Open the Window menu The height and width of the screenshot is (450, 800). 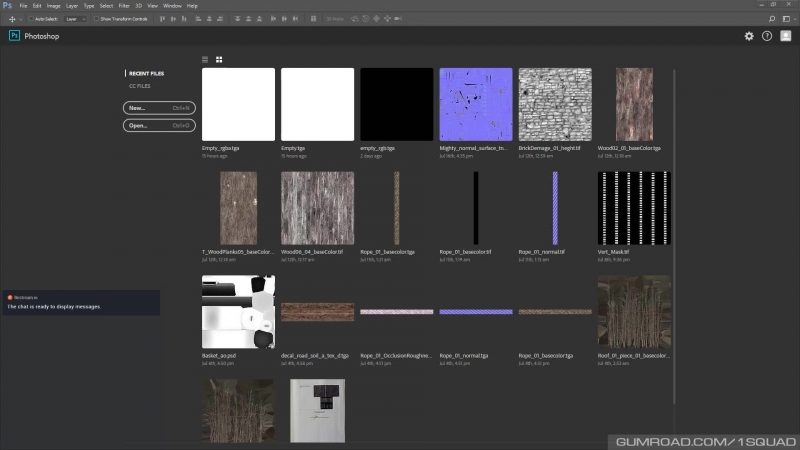pyautogui.click(x=172, y=6)
